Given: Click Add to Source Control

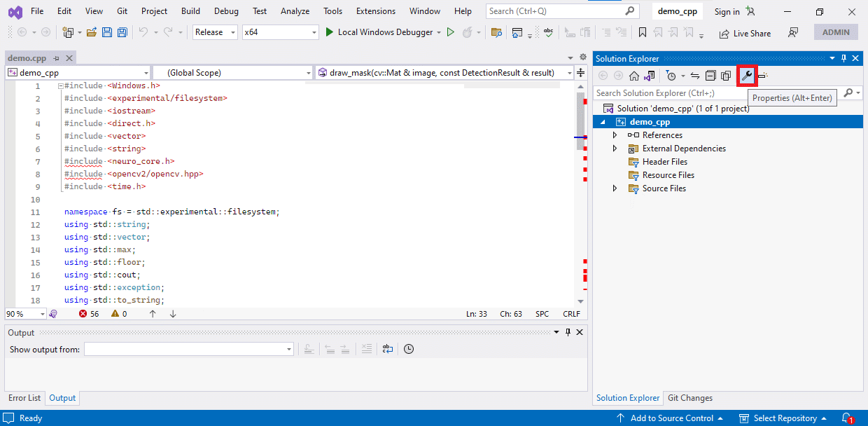Looking at the screenshot, I should pos(670,418).
